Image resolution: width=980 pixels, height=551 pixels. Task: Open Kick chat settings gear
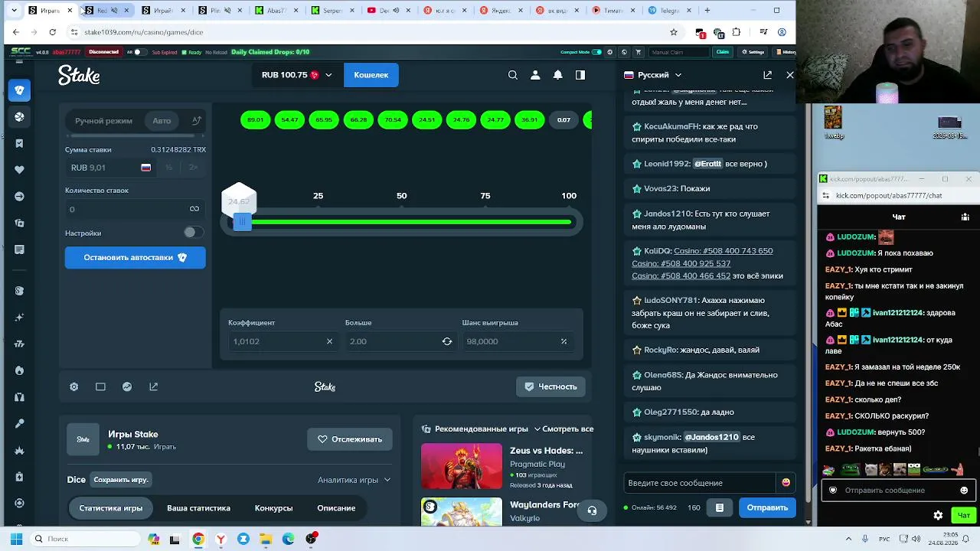tap(938, 515)
